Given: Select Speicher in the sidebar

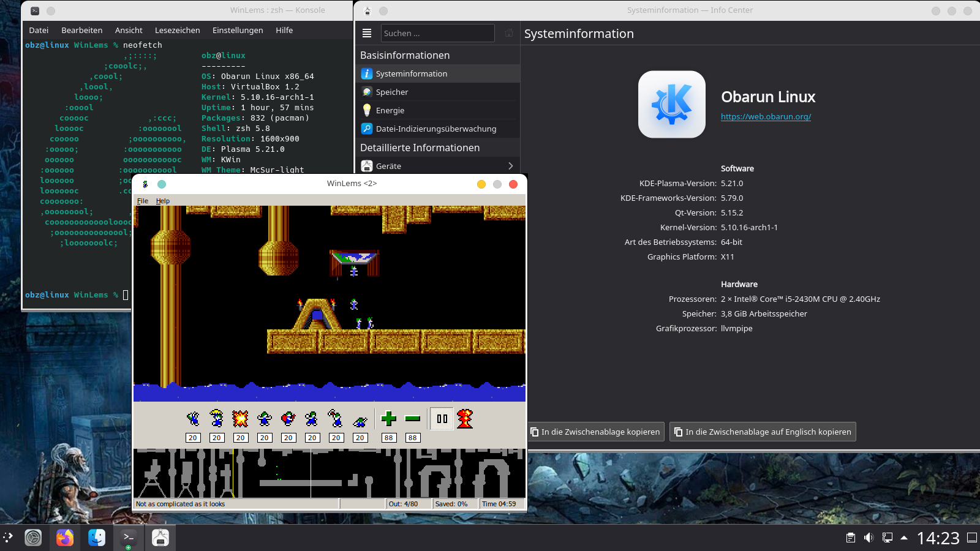Looking at the screenshot, I should 437,92.
